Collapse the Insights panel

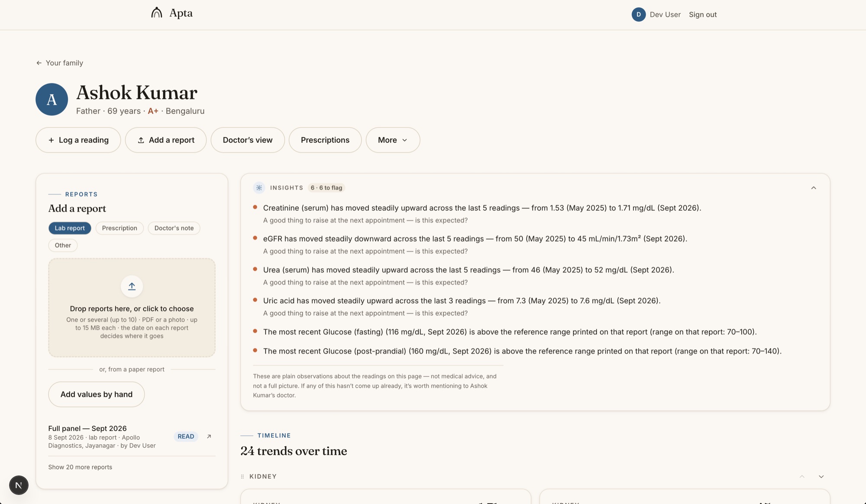click(x=814, y=188)
